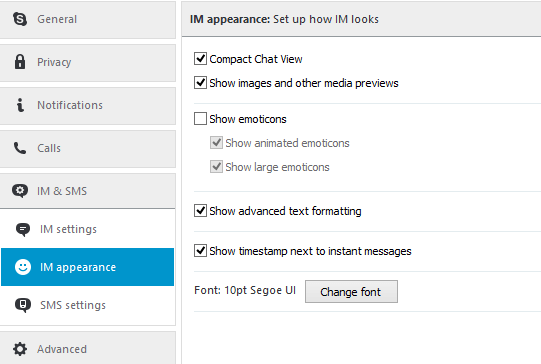Viewport: 541px width, 364px height.
Task: Click the phone handset icon for Calls
Action: 20,148
